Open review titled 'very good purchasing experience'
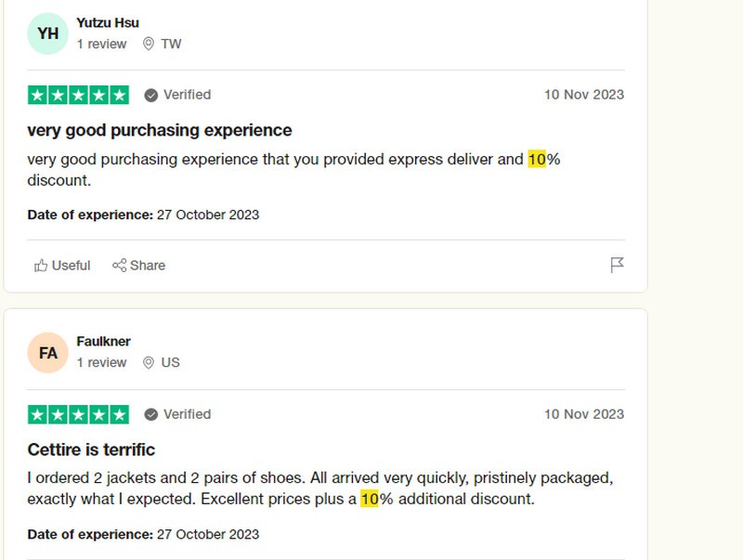The height and width of the screenshot is (560, 743). 160,130
